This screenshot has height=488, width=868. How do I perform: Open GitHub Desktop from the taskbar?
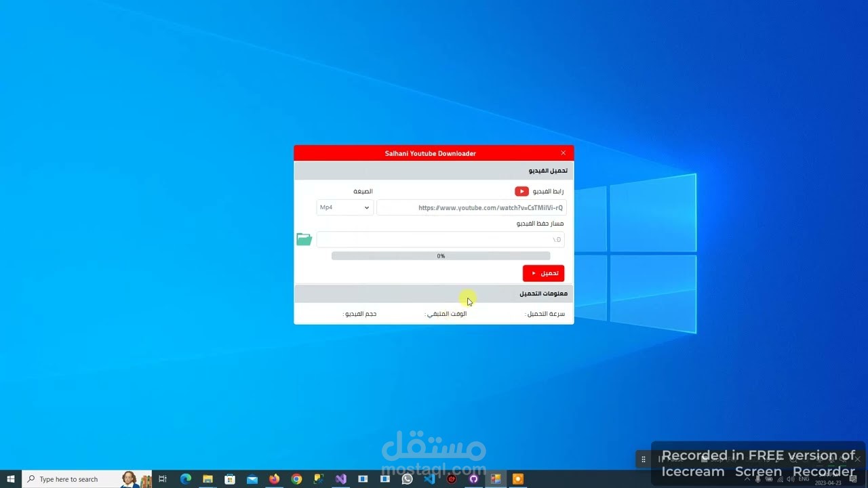[473, 479]
